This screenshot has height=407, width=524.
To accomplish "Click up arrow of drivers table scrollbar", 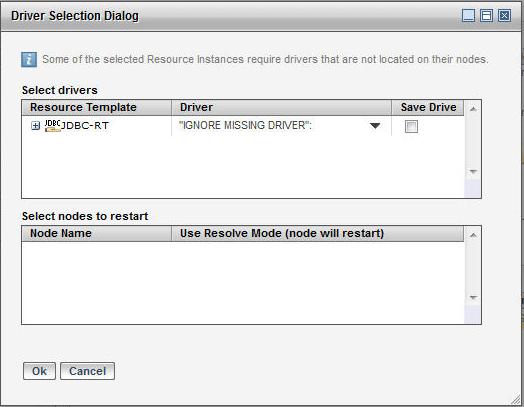I will point(473,109).
